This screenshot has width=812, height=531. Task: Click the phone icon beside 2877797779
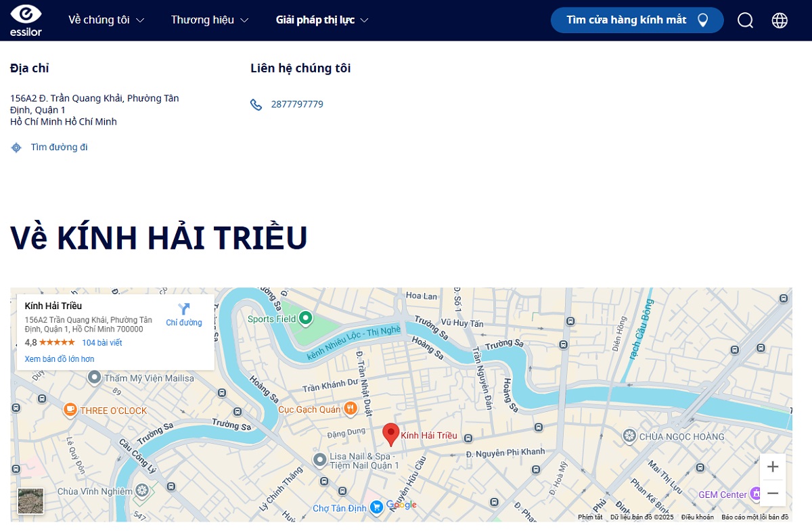(256, 104)
